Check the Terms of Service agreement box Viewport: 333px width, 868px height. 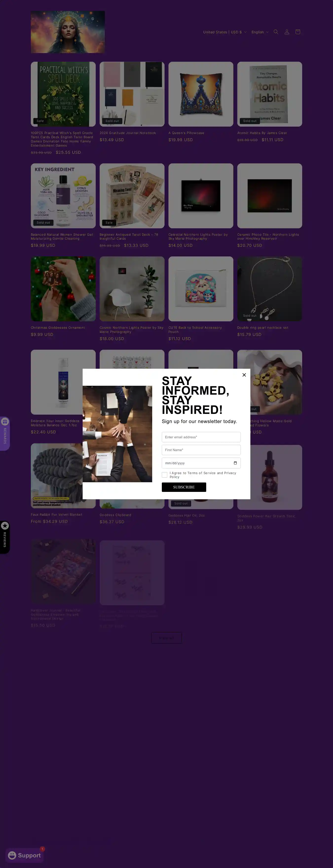[164, 475]
